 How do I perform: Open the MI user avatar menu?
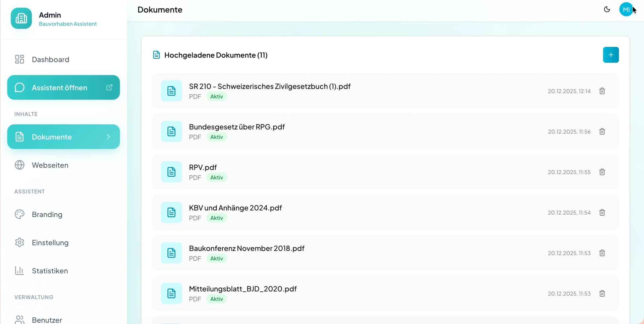[x=626, y=9]
